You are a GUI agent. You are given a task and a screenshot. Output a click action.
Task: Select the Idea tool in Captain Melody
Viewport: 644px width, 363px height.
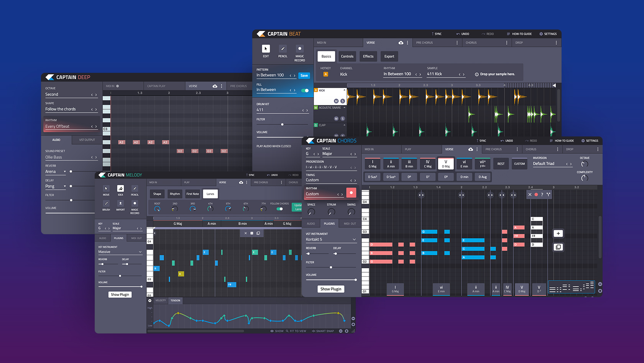(x=120, y=188)
